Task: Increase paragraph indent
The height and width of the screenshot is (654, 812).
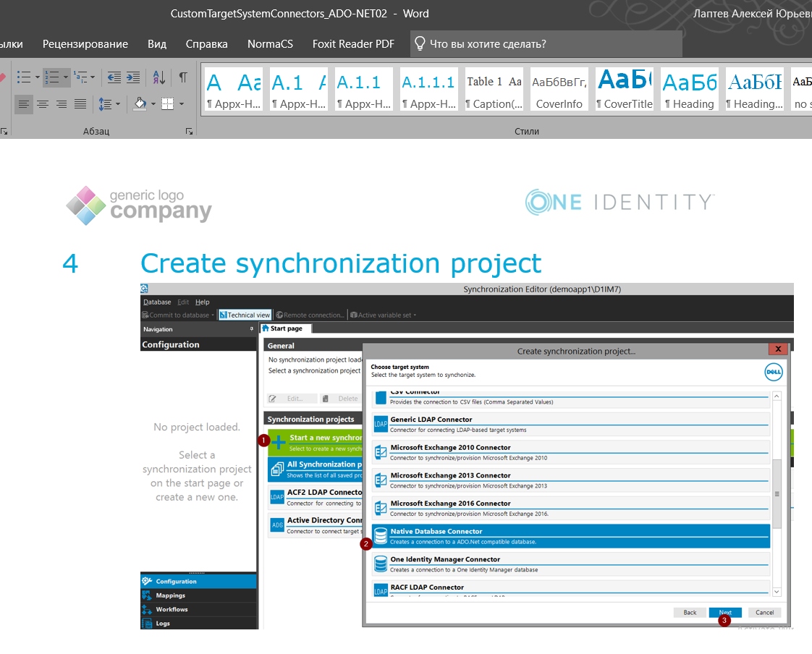Action: click(x=133, y=77)
